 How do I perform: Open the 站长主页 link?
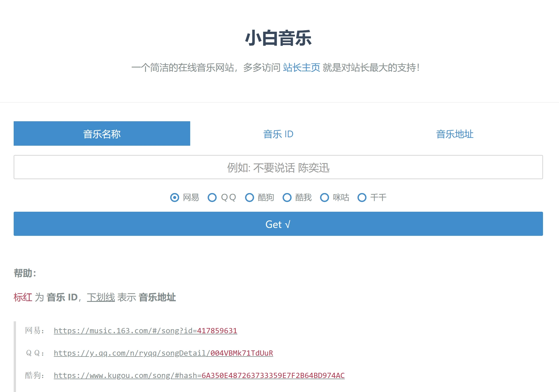point(301,67)
